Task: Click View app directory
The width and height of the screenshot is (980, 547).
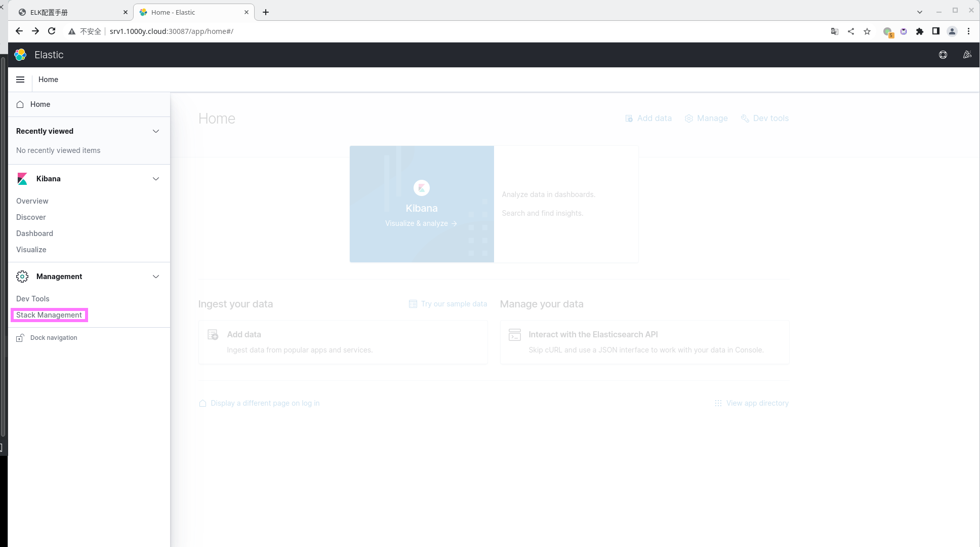Action: coord(752,403)
